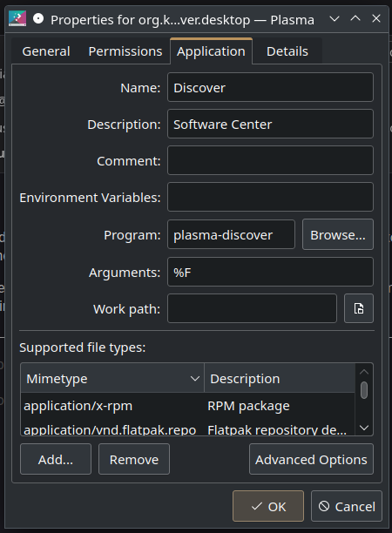Focus the empty Comment field
392x533 pixels.
pos(270,160)
